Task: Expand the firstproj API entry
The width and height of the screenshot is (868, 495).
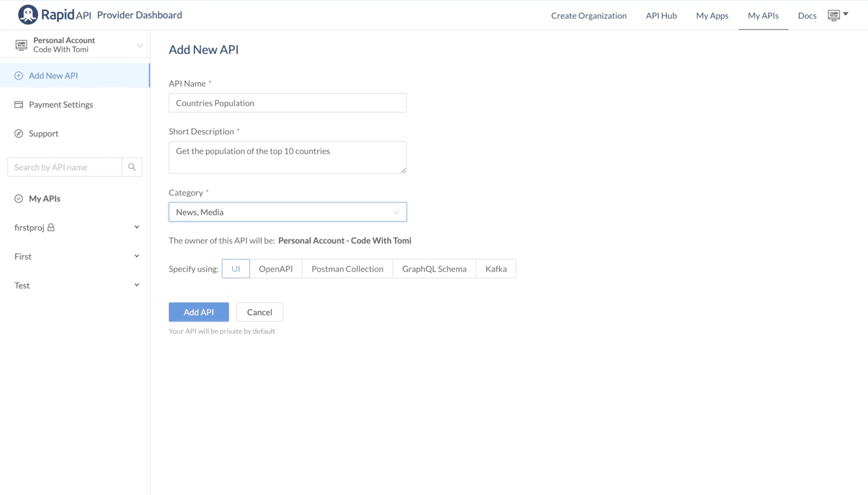Action: (x=137, y=227)
